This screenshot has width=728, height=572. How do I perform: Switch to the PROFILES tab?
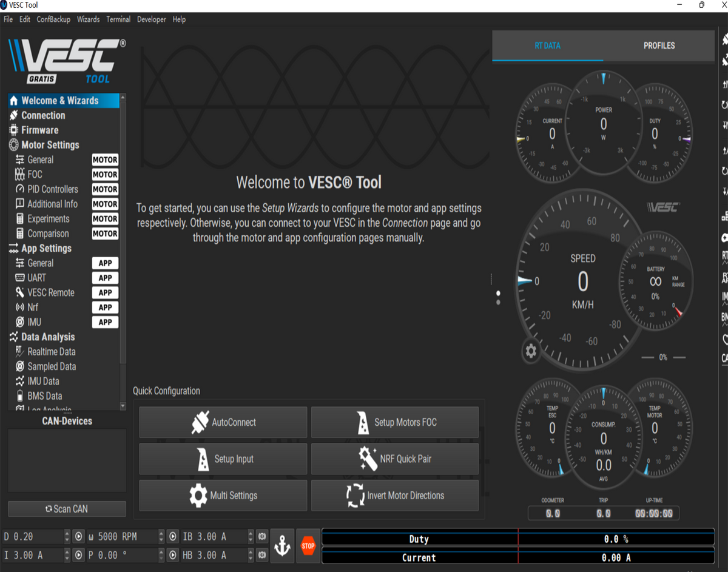click(x=659, y=45)
